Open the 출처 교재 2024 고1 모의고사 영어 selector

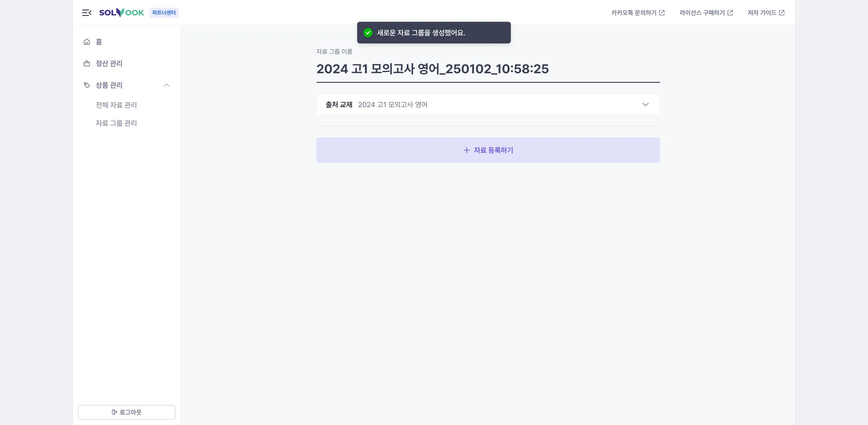488,105
